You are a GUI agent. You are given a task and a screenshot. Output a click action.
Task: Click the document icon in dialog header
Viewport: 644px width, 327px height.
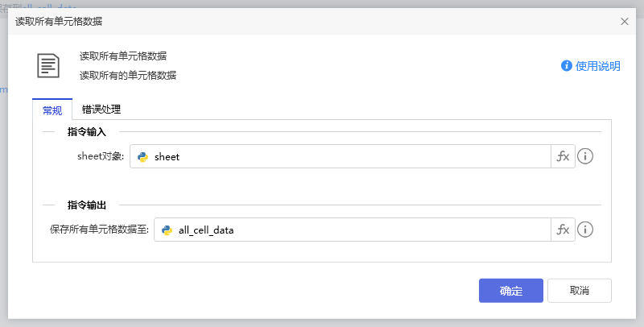[x=49, y=66]
